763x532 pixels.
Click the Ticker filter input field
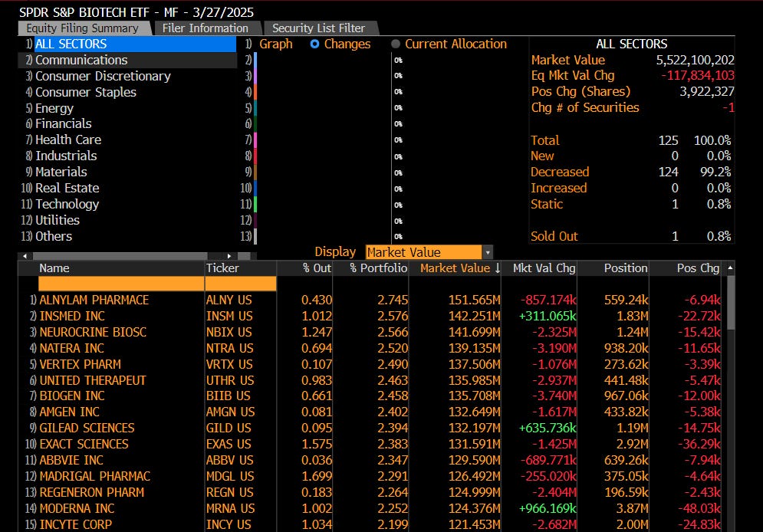click(x=240, y=284)
